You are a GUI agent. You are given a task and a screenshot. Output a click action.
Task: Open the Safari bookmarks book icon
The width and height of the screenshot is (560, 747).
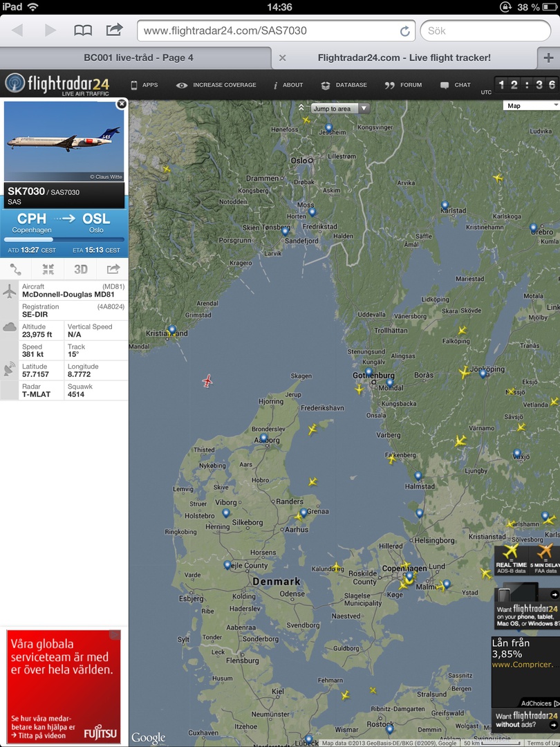point(83,31)
